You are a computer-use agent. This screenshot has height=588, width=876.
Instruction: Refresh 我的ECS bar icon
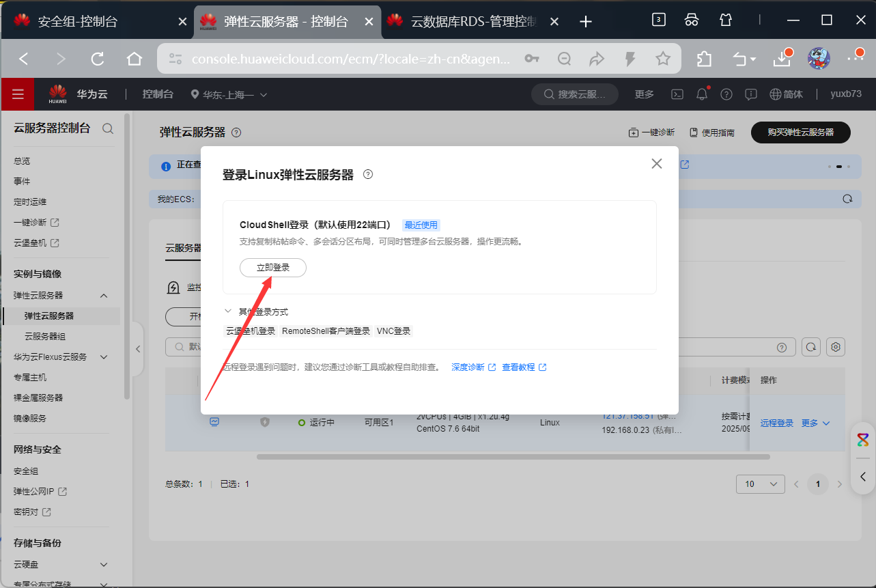(x=847, y=199)
